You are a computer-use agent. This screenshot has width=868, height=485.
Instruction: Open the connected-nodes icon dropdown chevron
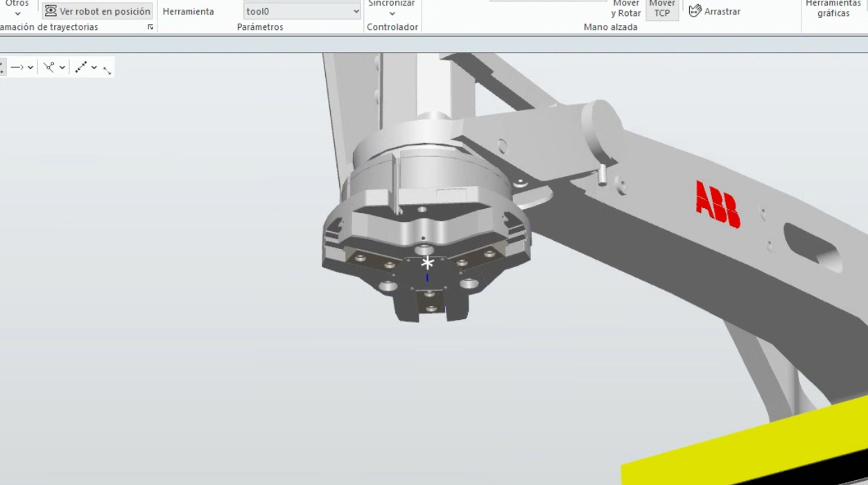62,67
